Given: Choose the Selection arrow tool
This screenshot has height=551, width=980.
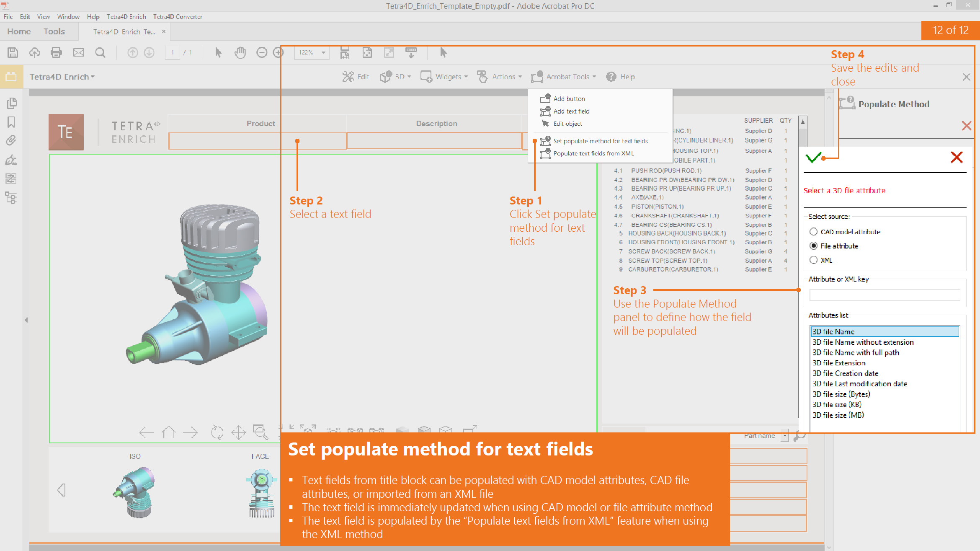Looking at the screenshot, I should click(x=218, y=53).
